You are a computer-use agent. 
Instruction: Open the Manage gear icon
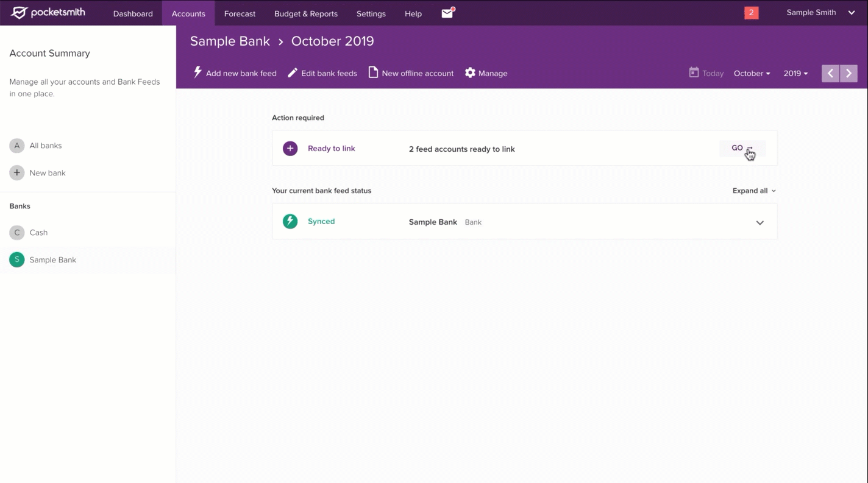point(470,73)
